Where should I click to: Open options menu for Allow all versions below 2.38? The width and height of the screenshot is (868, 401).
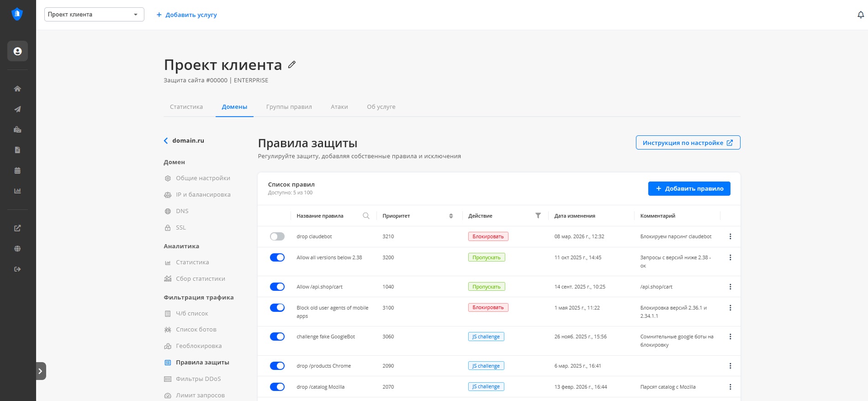730,257
